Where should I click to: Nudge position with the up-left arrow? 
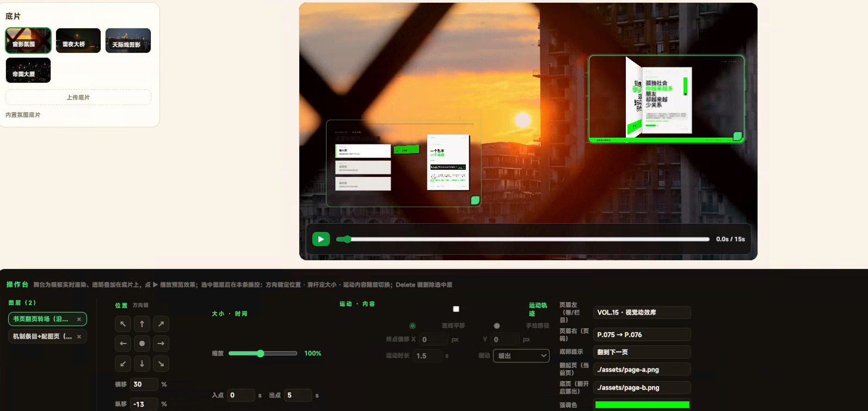click(x=123, y=324)
